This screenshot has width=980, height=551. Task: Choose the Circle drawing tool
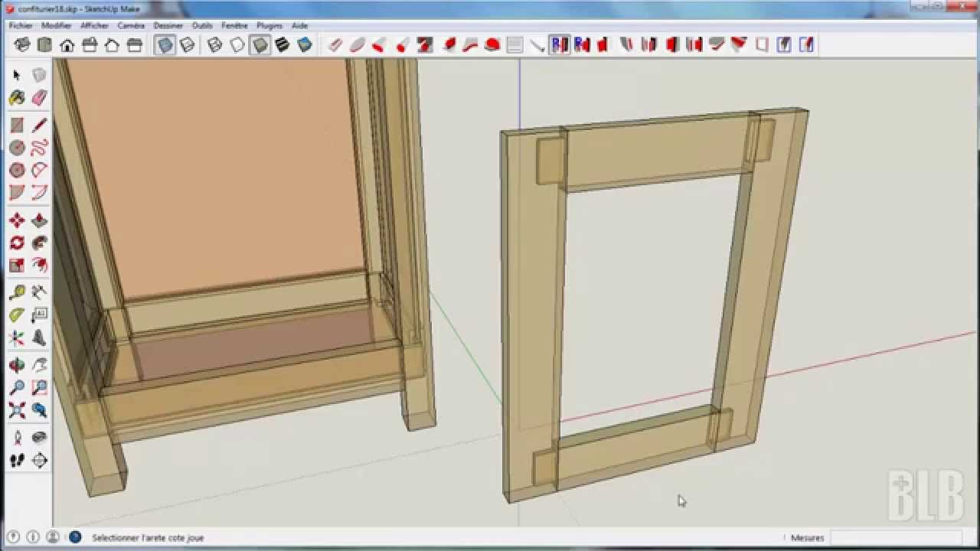click(x=17, y=147)
